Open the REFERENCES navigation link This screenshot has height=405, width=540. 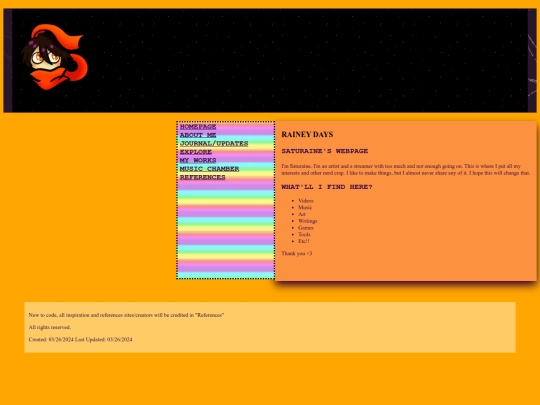point(202,177)
